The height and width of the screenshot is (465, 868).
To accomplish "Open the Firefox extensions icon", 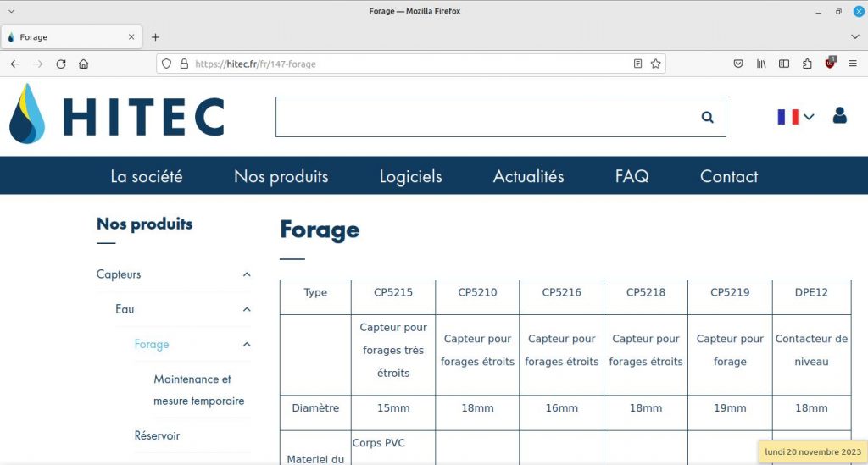I will [x=807, y=64].
